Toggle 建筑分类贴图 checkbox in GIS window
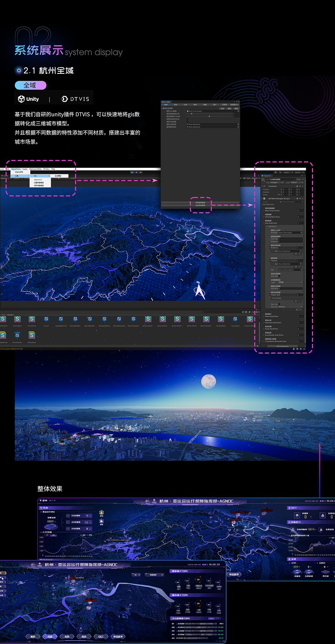Image resolution: width=335 pixels, height=644 pixels. pos(187,122)
